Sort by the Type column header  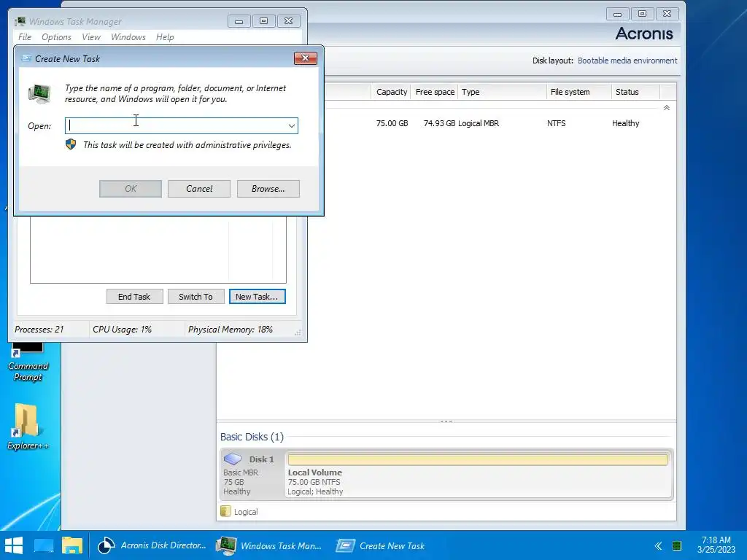pyautogui.click(x=502, y=92)
